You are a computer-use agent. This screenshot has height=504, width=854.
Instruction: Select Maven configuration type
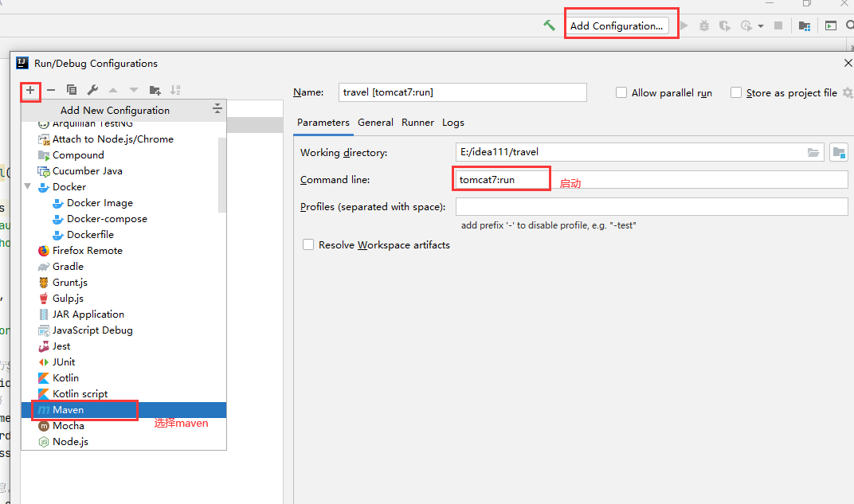[123, 410]
